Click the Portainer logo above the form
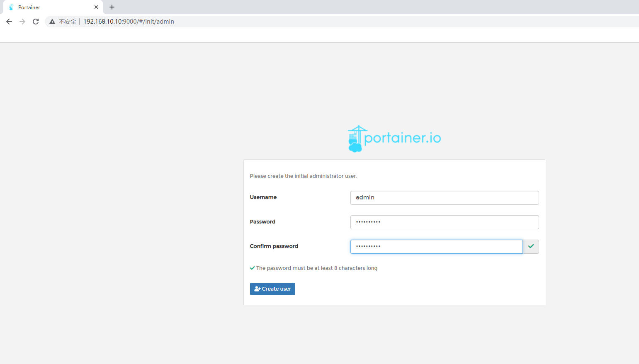 pyautogui.click(x=394, y=138)
